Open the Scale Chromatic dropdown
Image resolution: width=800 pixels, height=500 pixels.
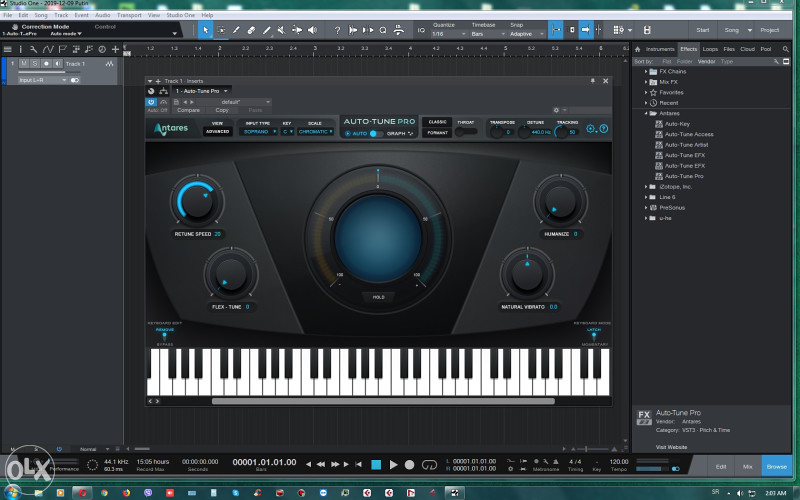point(315,132)
